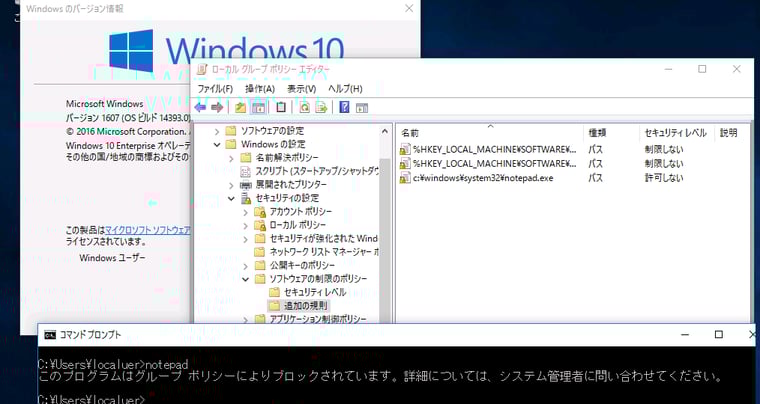Image resolution: width=760 pixels, height=404 pixels.
Task: Select the セキュリティ レベル tree item
Action: click(315, 292)
